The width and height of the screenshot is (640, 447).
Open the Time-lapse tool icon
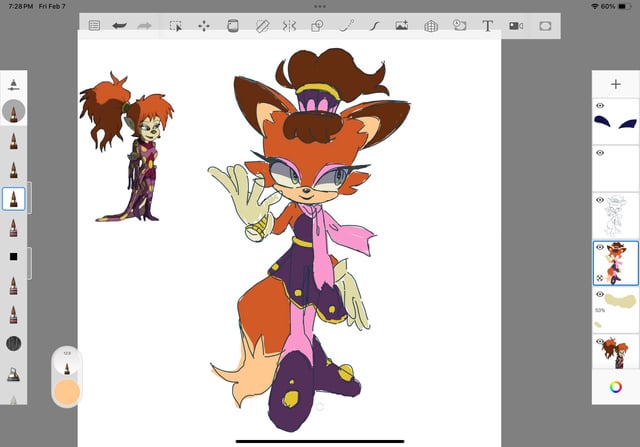pos(460,25)
